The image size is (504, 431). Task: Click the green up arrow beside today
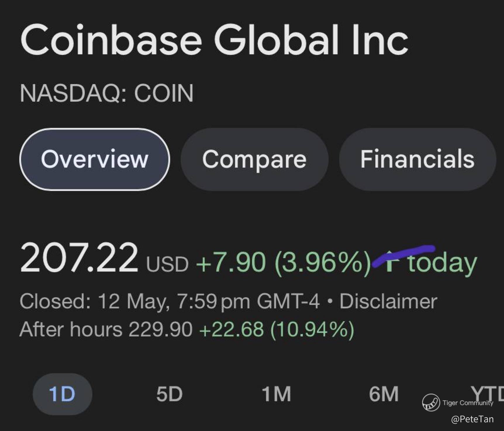point(389,262)
